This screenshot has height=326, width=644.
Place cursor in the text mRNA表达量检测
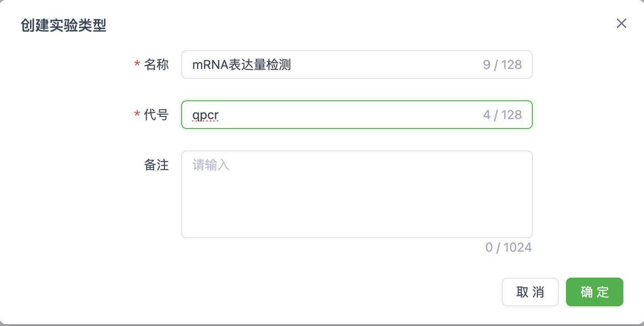241,65
